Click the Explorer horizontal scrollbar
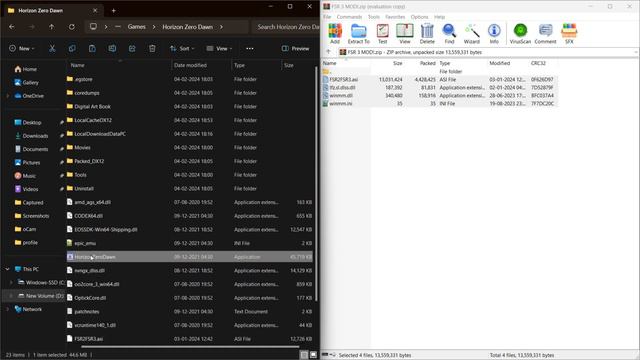640x360 pixels. [190, 347]
